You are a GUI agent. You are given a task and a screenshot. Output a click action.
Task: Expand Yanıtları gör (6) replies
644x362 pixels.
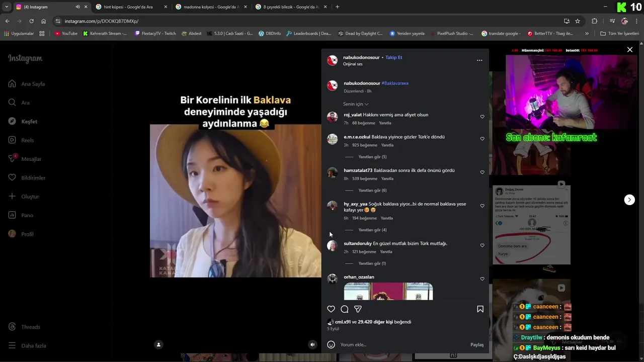(372, 191)
